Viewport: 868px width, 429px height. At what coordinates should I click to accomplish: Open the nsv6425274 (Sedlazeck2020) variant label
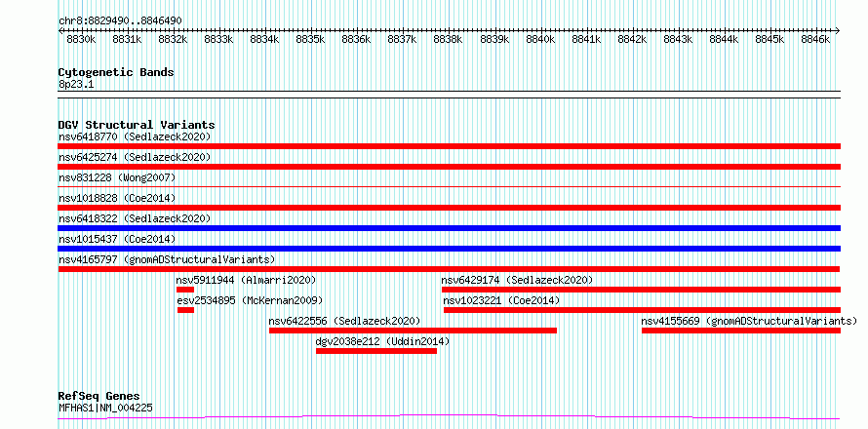[135, 157]
